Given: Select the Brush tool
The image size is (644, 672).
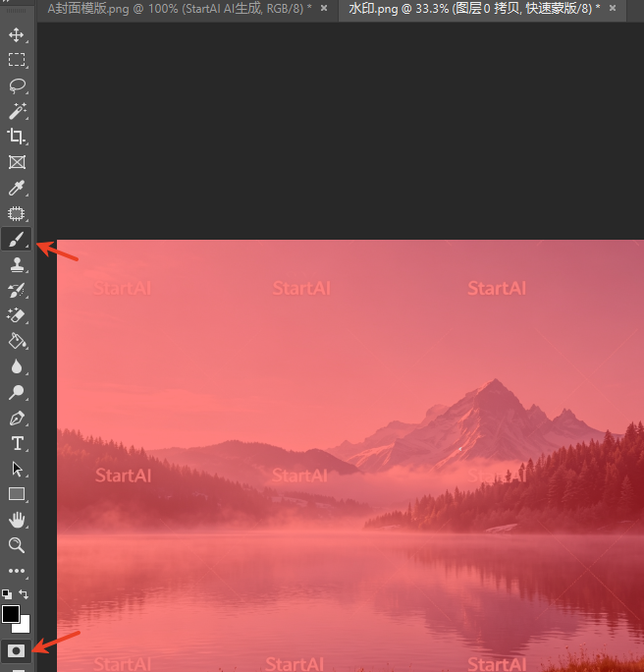Looking at the screenshot, I should (x=17, y=239).
